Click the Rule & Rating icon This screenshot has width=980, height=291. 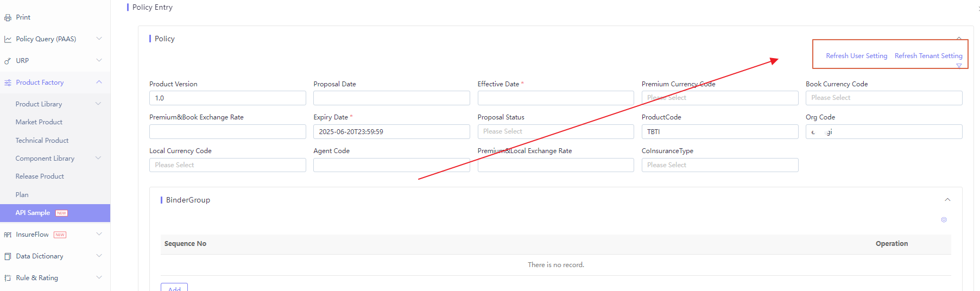click(x=8, y=278)
